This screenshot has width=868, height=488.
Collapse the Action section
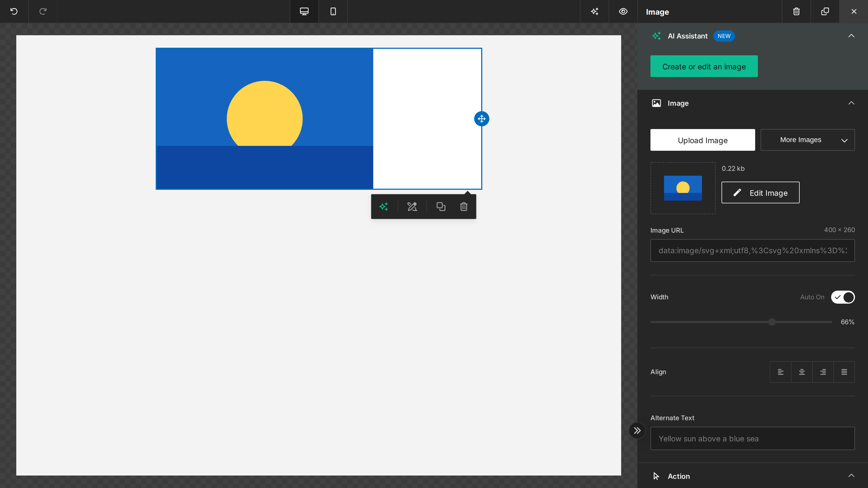851,476
